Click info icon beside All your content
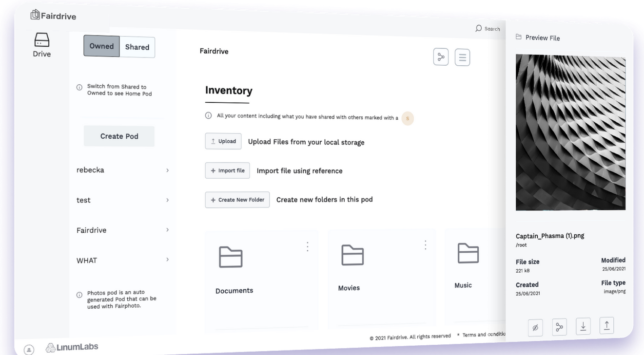The height and width of the screenshot is (355, 644). pos(208,115)
